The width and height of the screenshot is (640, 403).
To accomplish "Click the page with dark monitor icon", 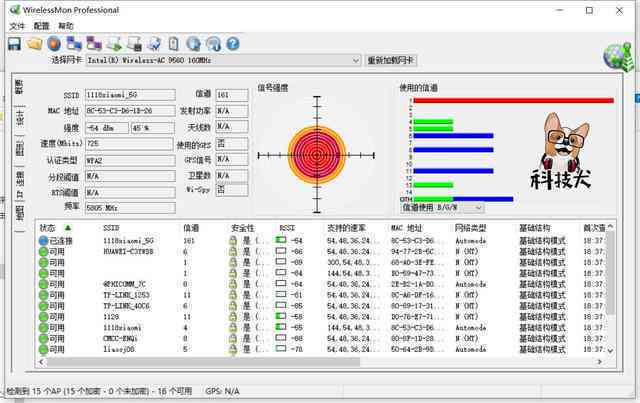I will pos(134,44).
